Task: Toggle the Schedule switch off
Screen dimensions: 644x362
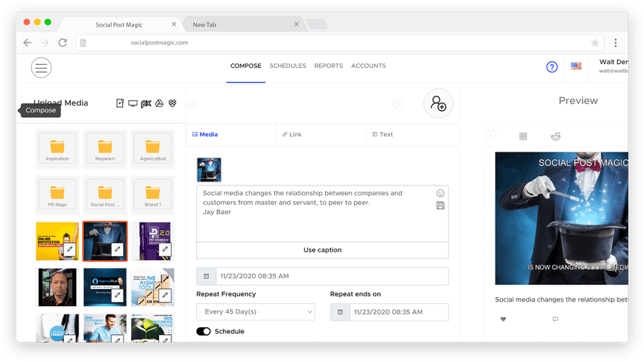Action: coord(204,332)
